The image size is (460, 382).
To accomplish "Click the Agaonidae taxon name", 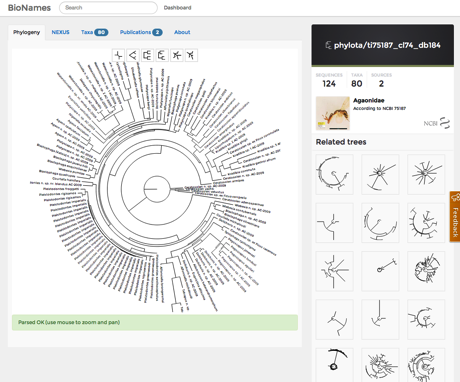I will [369, 100].
